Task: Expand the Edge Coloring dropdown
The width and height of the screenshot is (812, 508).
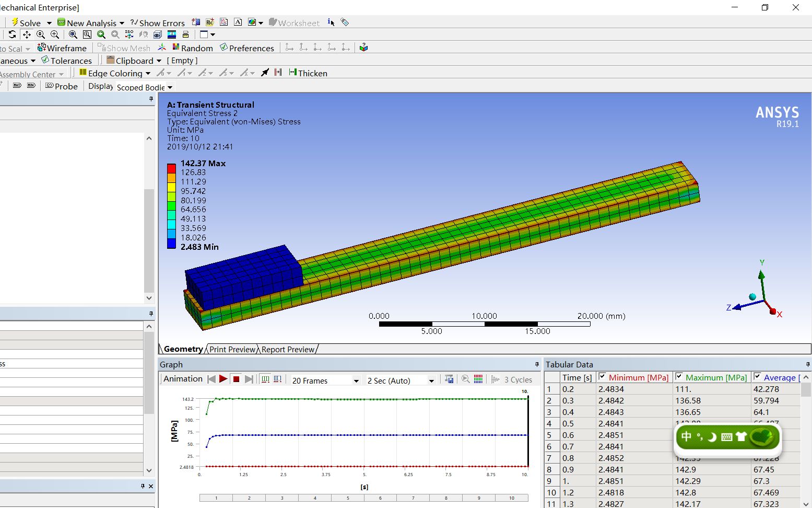Action: [148, 73]
